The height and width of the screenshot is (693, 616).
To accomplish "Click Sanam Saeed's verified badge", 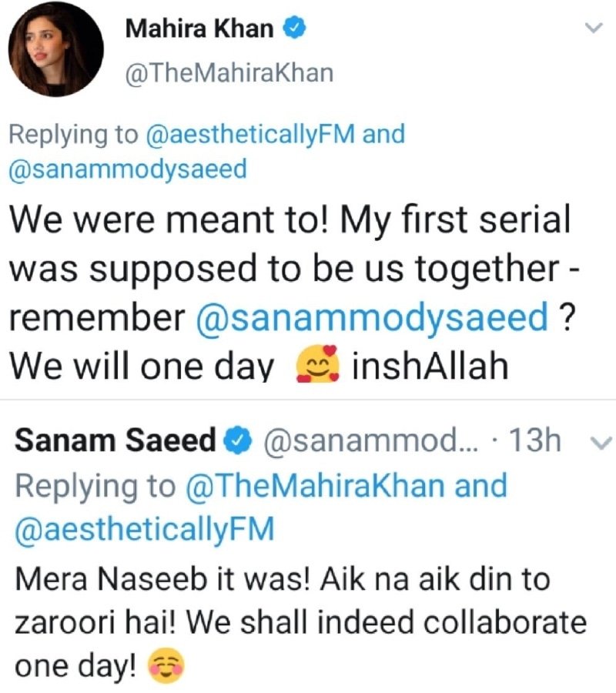I will (239, 441).
